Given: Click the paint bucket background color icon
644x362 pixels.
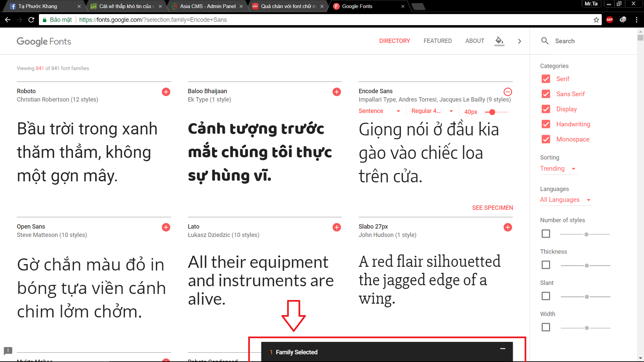Looking at the screenshot, I should (499, 41).
